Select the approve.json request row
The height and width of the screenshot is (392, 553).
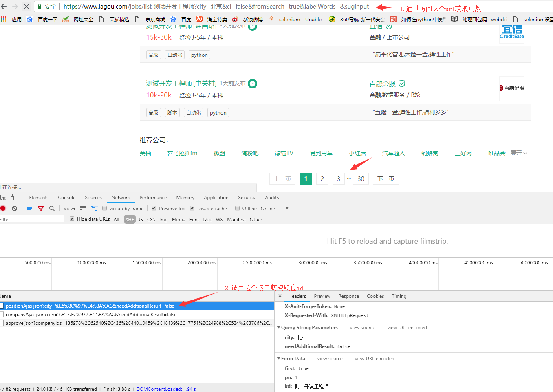[x=137, y=323]
